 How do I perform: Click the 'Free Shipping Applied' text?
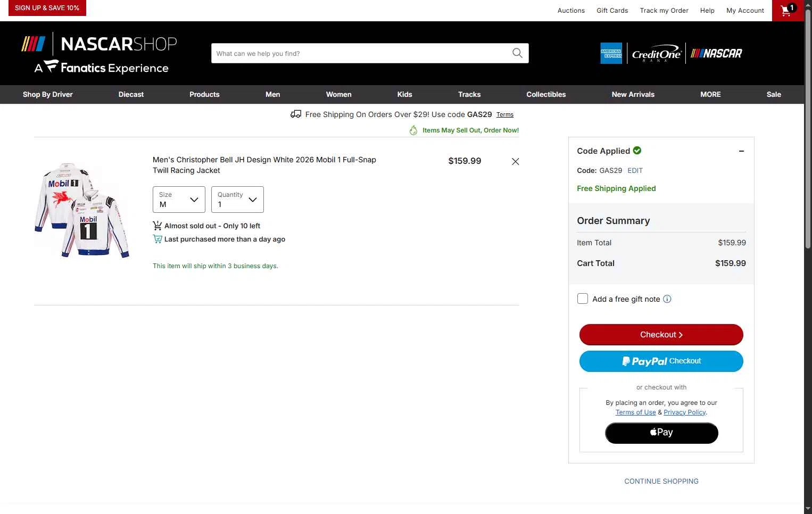click(x=616, y=188)
